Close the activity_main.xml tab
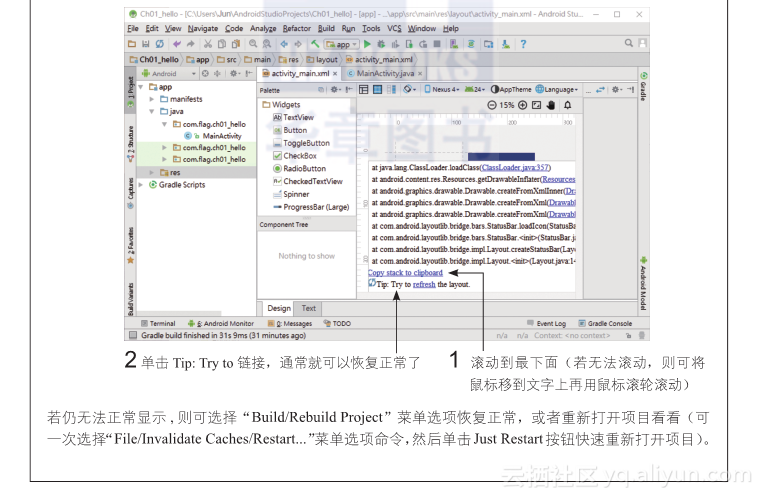Image resolution: width=763 pixels, height=499 pixels. tap(335, 74)
